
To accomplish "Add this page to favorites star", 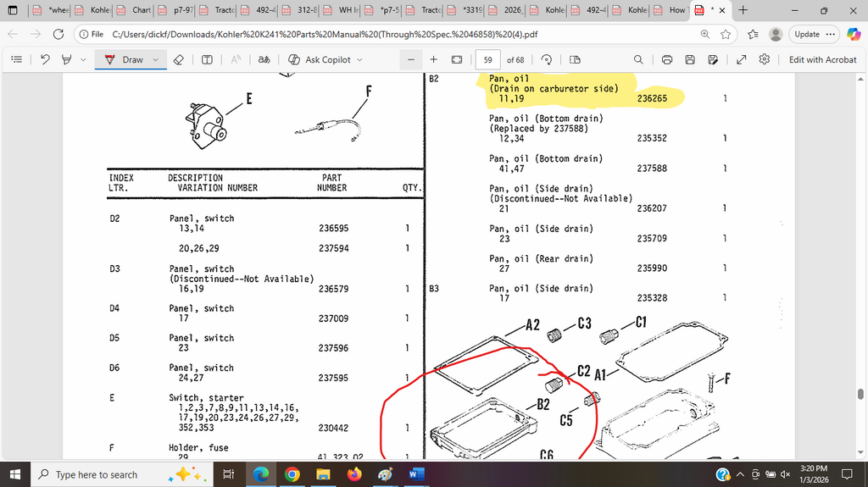I will [x=726, y=35].
